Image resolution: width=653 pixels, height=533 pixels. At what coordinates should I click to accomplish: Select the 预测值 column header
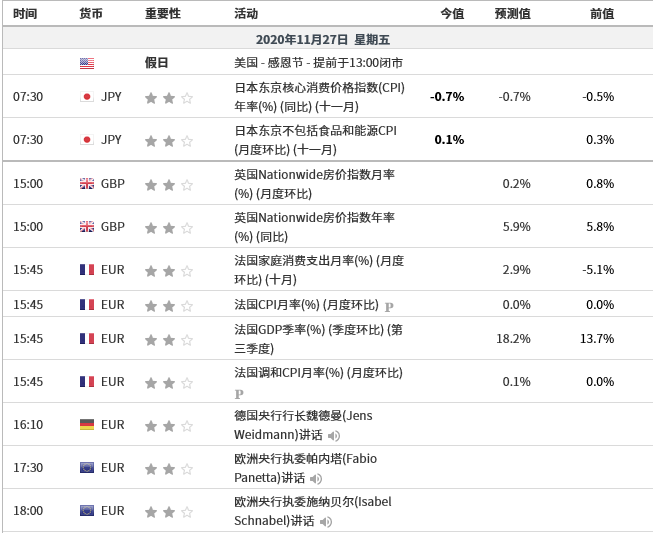coord(513,14)
